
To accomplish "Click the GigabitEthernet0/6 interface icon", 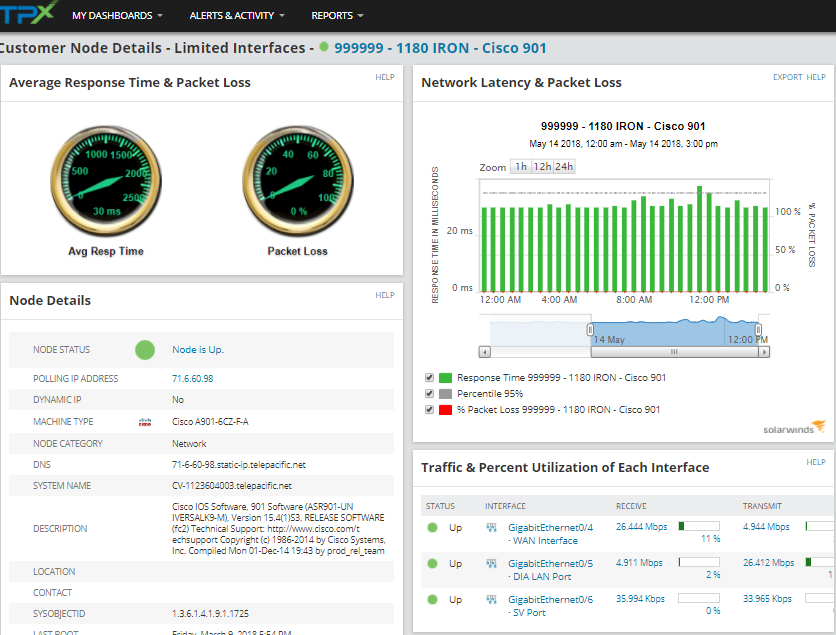I will click(x=491, y=600).
